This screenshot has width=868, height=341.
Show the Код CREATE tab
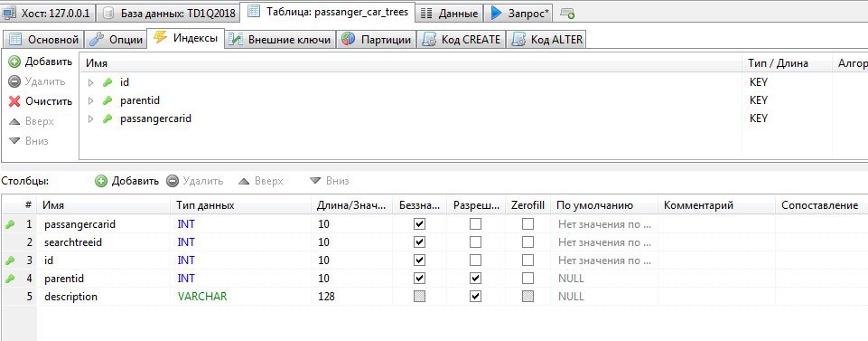tap(462, 40)
